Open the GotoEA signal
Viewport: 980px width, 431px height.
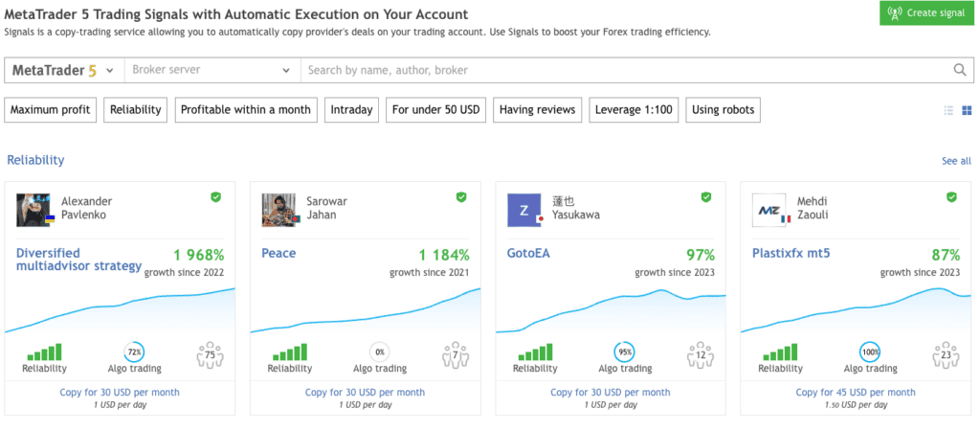click(528, 254)
